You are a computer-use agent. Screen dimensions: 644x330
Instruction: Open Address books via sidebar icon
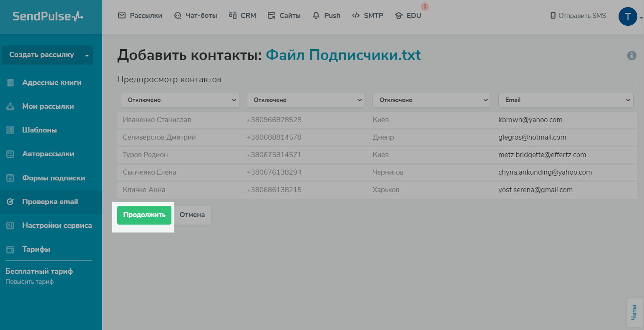10,82
